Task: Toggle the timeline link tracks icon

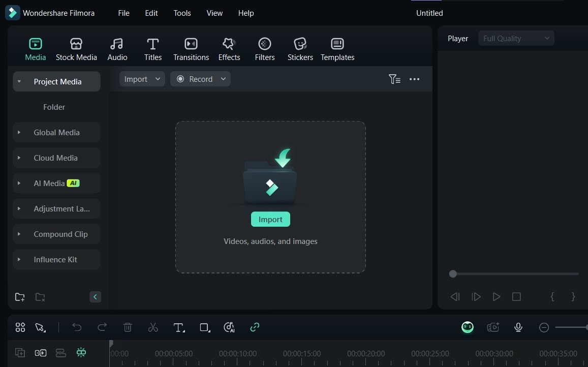Action: 41,353
